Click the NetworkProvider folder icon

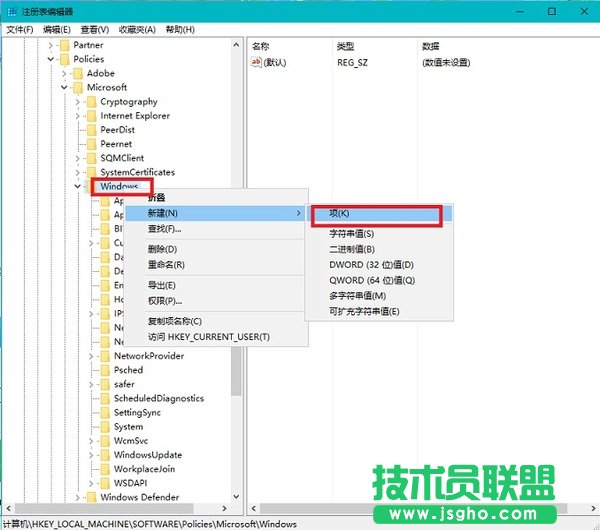[x=105, y=356]
